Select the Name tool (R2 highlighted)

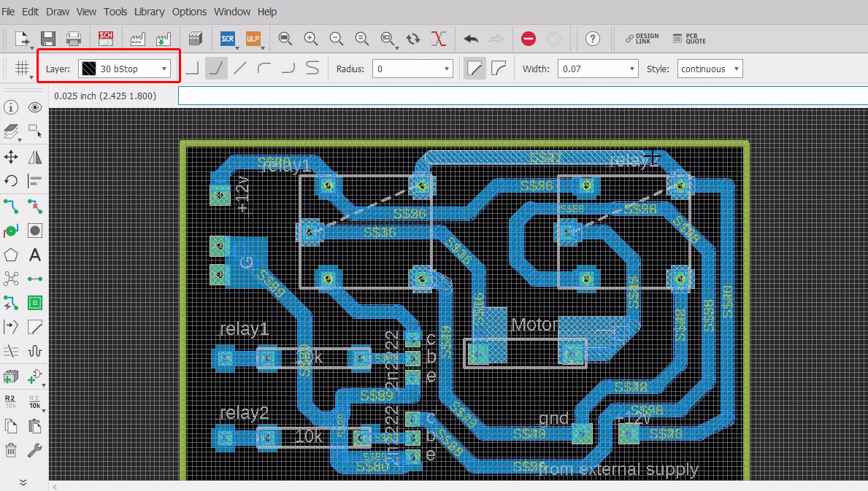point(10,401)
